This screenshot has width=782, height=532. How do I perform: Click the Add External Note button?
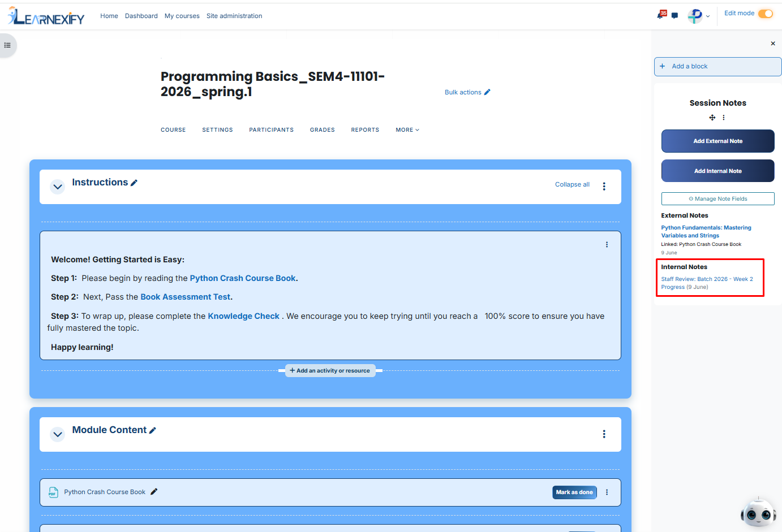point(718,141)
